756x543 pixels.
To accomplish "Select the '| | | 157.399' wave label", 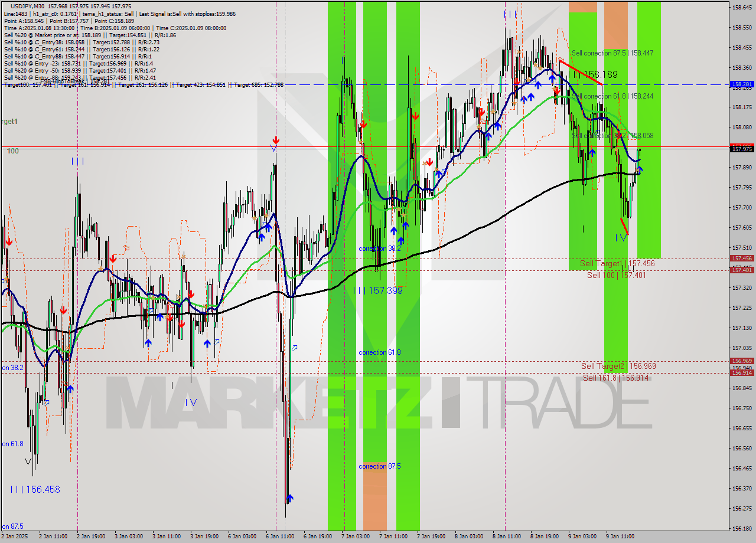I will [x=378, y=290].
